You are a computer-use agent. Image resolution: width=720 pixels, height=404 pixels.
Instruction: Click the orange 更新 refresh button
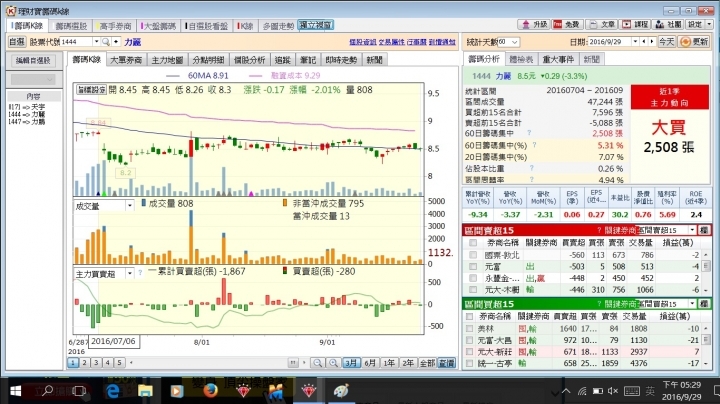pos(694,42)
